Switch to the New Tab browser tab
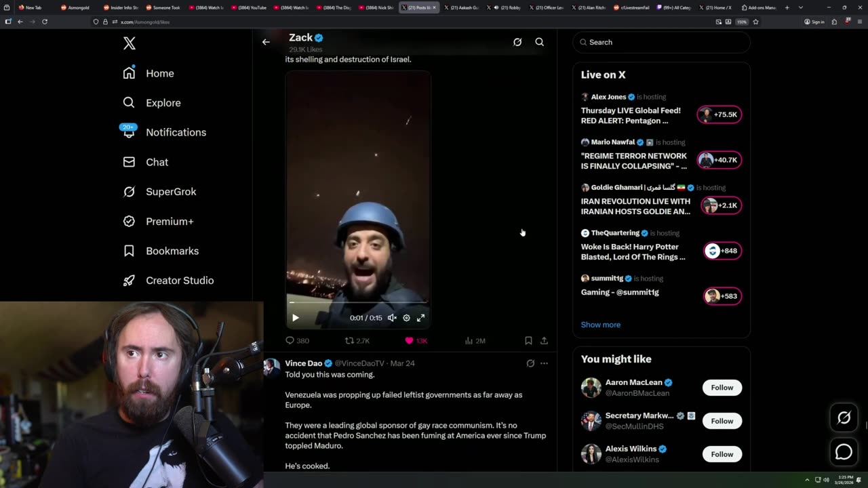 (x=31, y=7)
